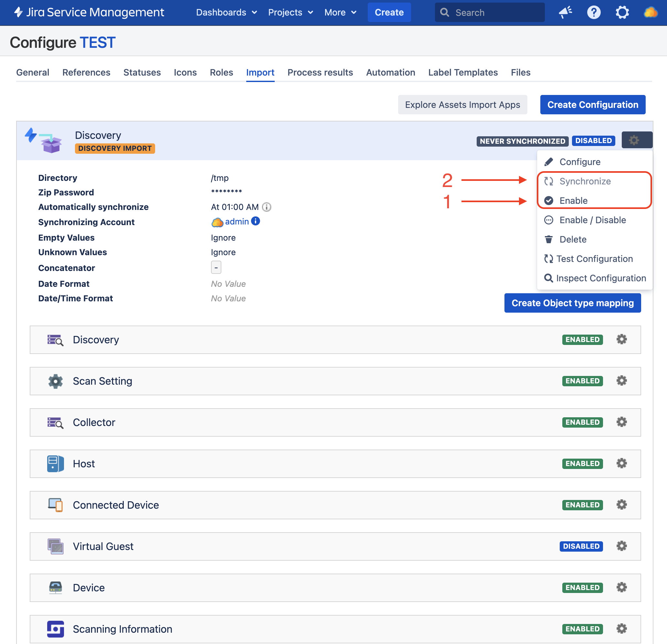Click the Host computer icon
The width and height of the screenshot is (667, 644).
pos(56,463)
